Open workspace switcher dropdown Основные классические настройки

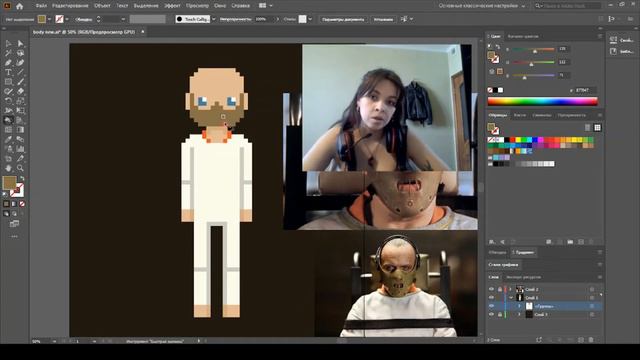click(x=482, y=6)
